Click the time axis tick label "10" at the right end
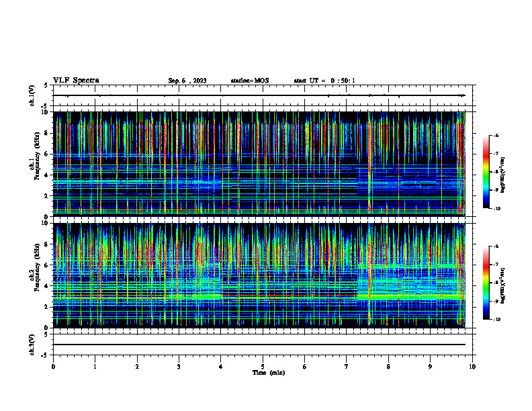The width and height of the screenshot is (532, 411). (x=472, y=367)
